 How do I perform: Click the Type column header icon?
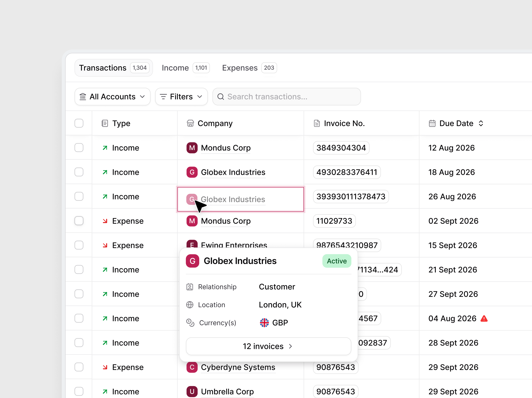(x=105, y=123)
